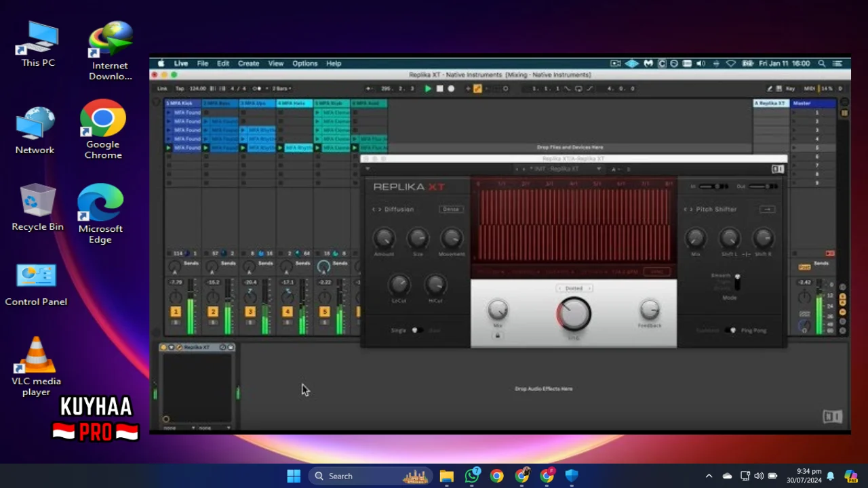This screenshot has height=488, width=868.
Task: Click the Diffusion Size knob
Action: pyautogui.click(x=418, y=238)
